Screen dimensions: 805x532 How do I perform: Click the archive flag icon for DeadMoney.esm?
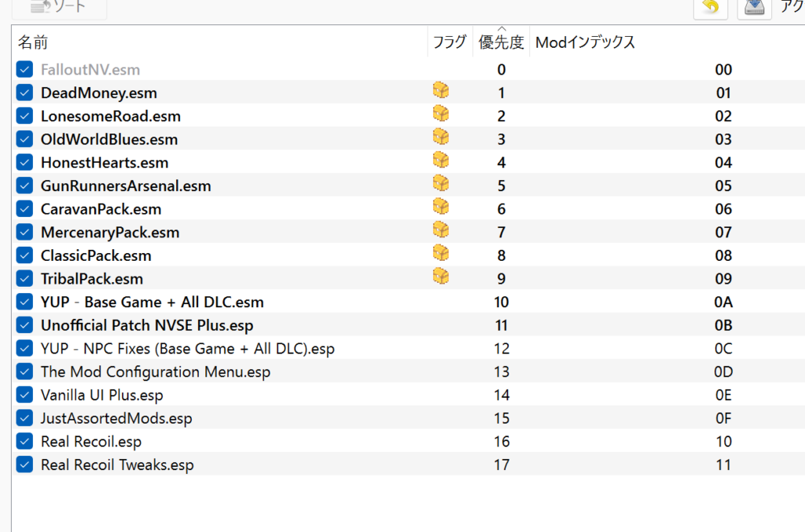[441, 91]
